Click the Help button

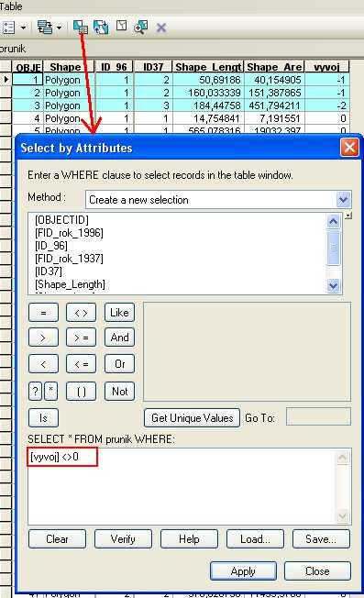pyautogui.click(x=189, y=539)
